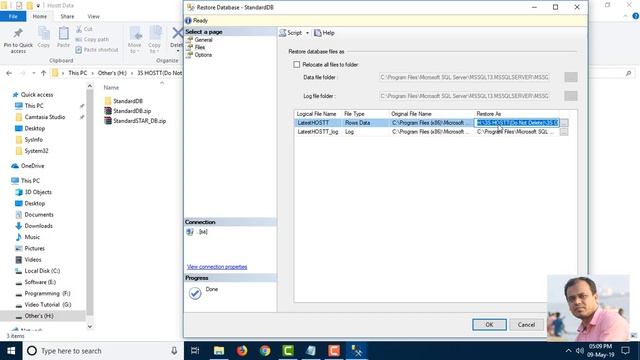Click the Rows Data file type cell
The image size is (640, 360).
pos(364,123)
